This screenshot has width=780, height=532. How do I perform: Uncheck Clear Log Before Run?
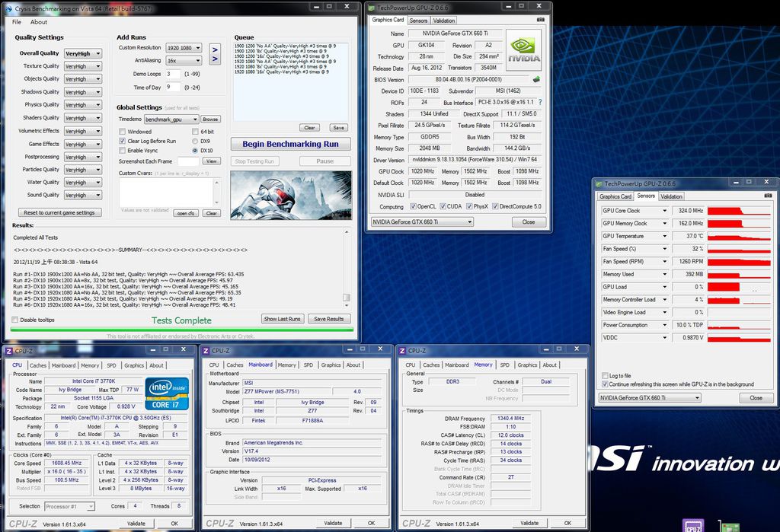click(x=122, y=142)
